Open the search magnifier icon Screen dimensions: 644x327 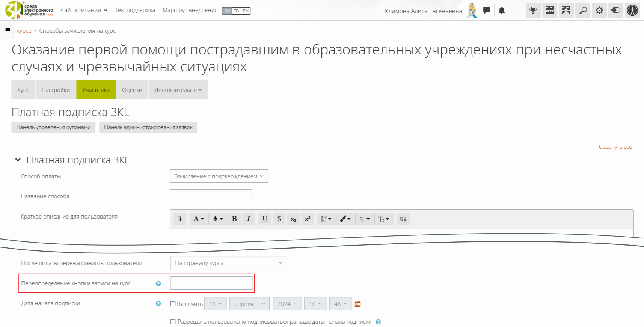click(583, 11)
